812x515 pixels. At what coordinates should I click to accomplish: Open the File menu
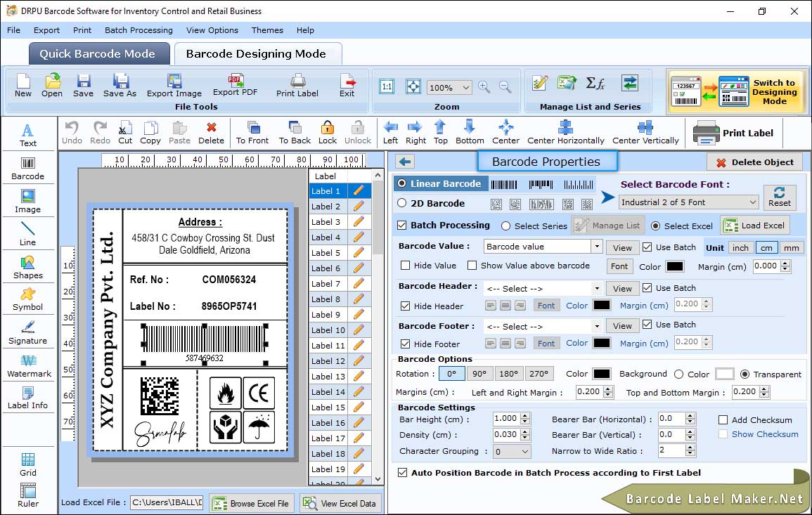pos(14,30)
